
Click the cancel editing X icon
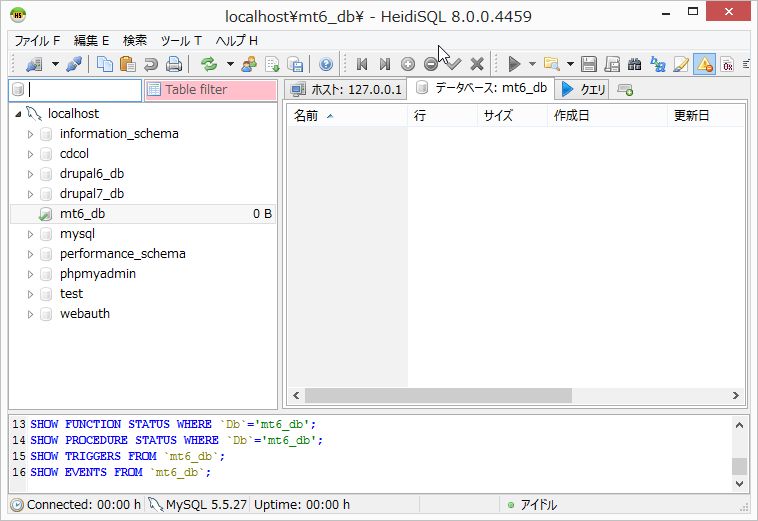pos(477,64)
